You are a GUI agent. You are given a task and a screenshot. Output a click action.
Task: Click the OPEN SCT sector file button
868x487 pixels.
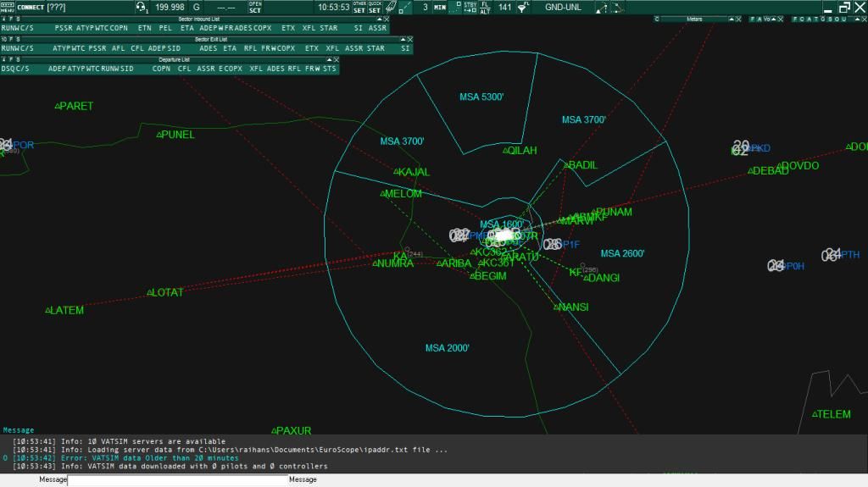click(x=255, y=8)
